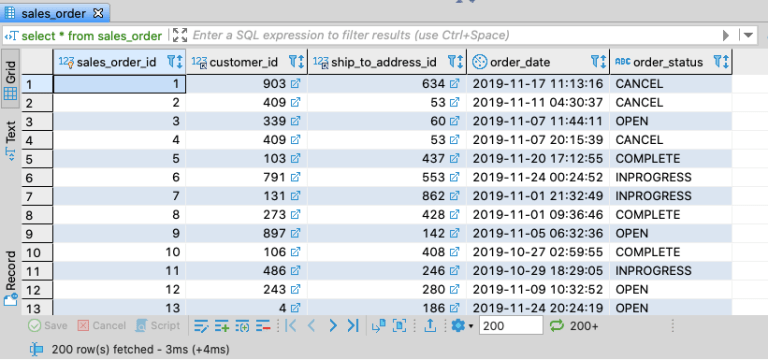This screenshot has height=360, width=768.
Task: Apply filter with the play arrow
Action: coord(726,35)
